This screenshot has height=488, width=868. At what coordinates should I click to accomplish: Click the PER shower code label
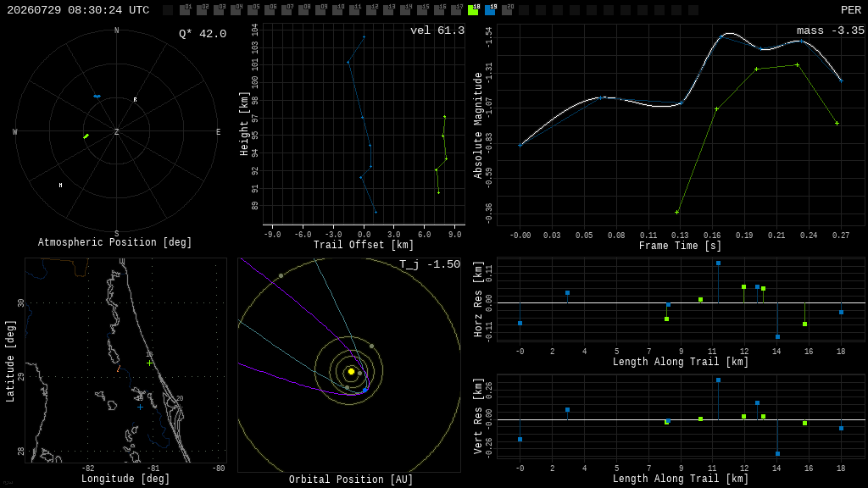(x=851, y=10)
